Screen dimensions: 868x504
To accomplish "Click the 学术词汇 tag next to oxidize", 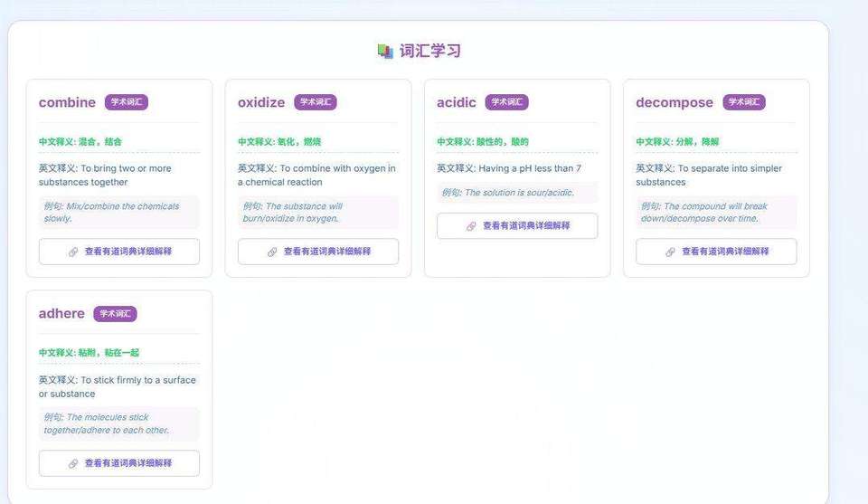I will 316,102.
